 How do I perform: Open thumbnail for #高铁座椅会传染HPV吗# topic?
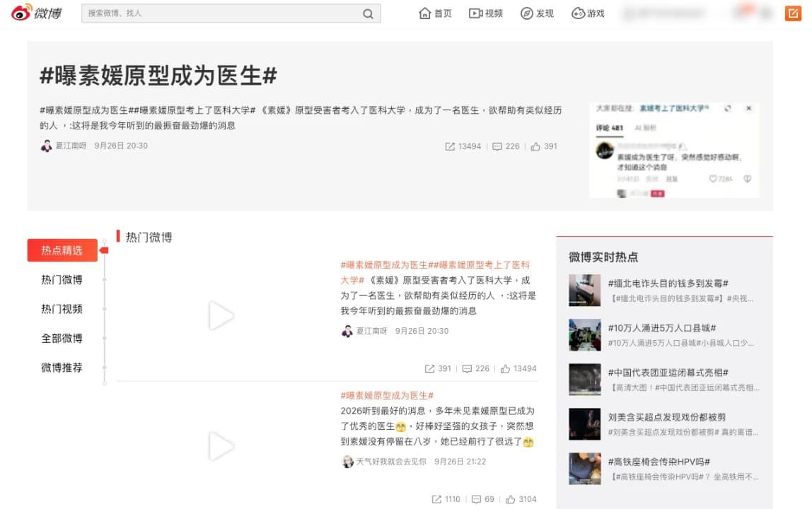[585, 469]
